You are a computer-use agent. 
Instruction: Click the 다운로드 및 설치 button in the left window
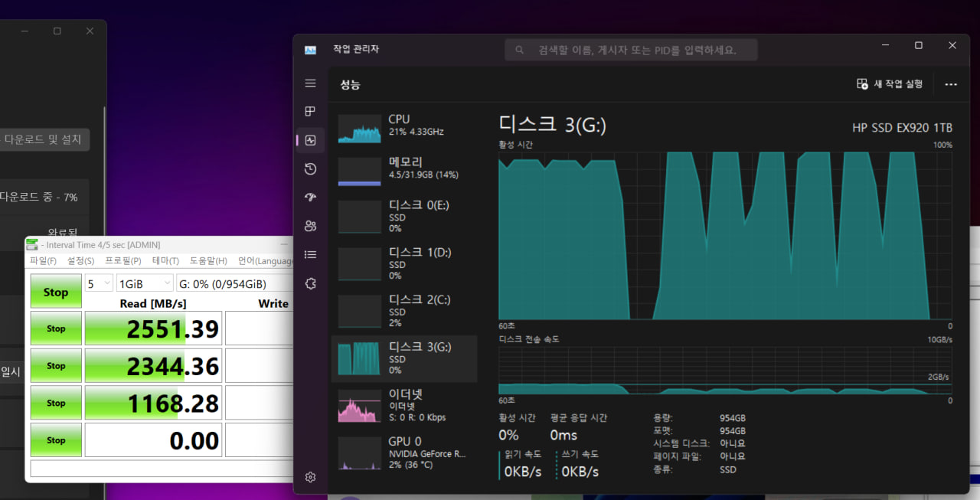[x=43, y=139]
